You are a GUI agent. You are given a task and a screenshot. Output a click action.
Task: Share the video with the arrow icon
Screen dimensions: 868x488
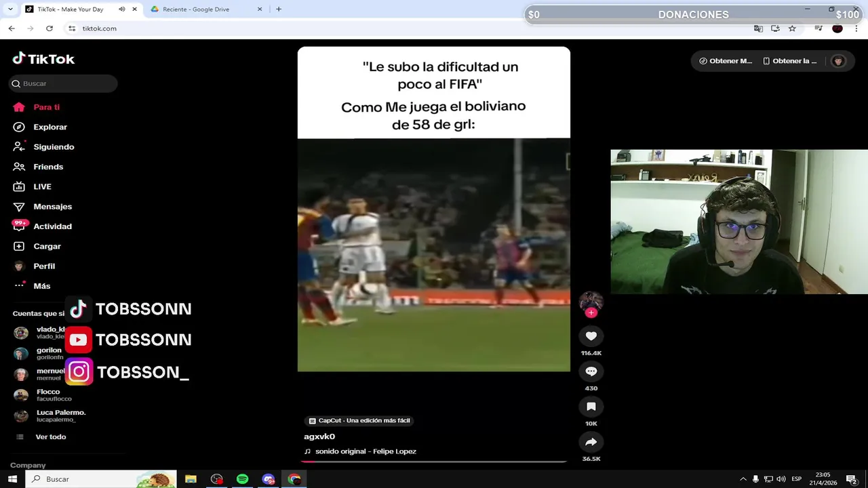coord(591,442)
